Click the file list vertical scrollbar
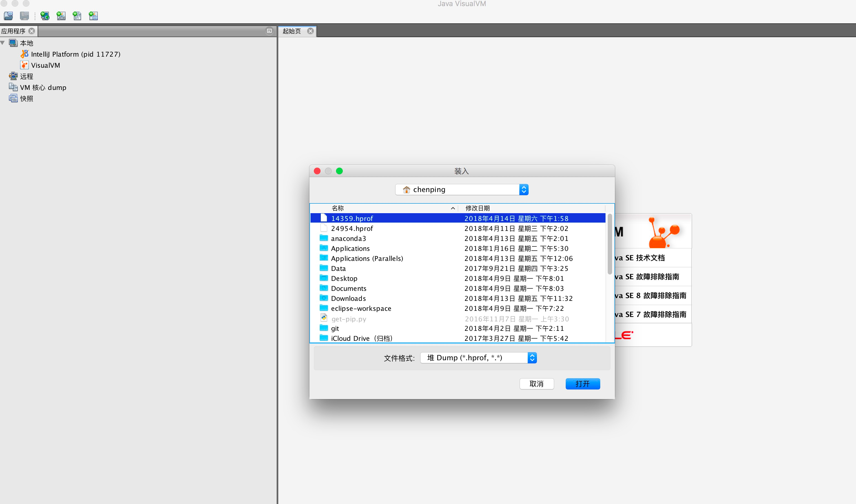Screen dimensions: 856x504 point(610,244)
